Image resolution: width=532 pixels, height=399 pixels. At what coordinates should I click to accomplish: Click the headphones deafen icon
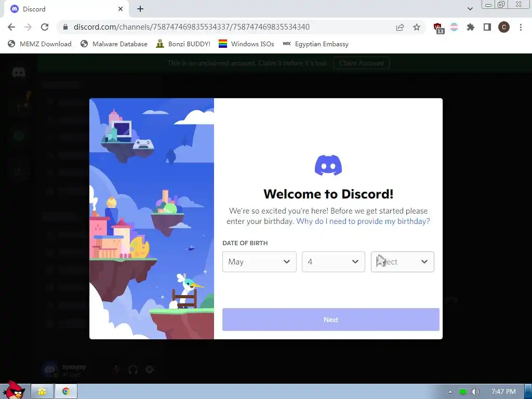(x=133, y=369)
